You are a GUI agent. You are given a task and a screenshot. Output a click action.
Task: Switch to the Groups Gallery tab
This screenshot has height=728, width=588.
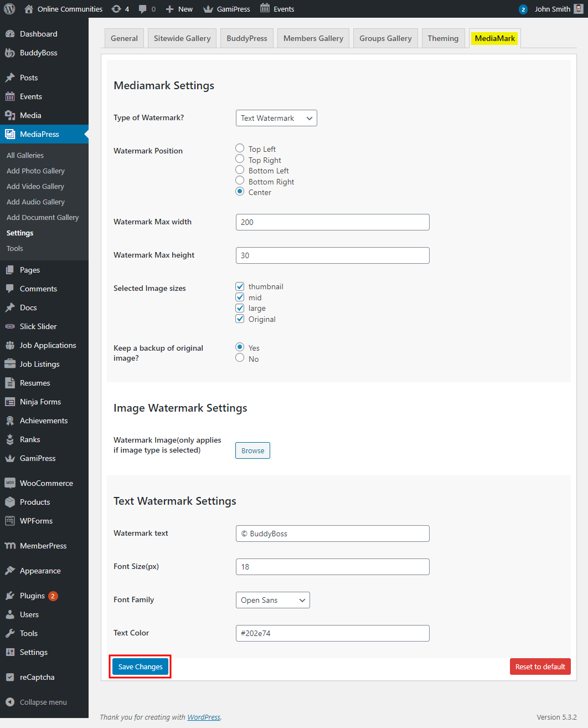pos(385,38)
